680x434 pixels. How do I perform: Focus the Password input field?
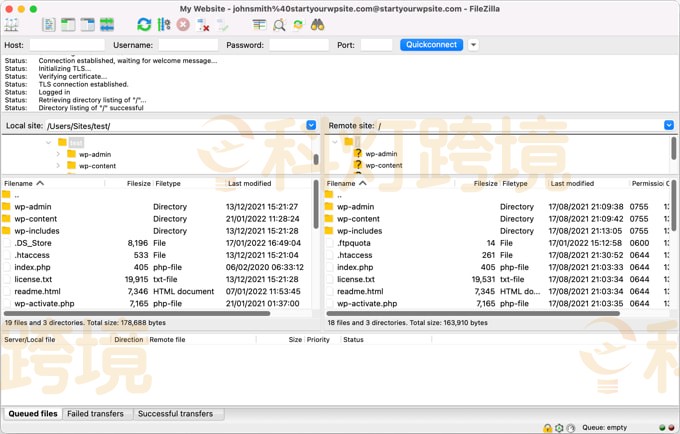coord(299,45)
